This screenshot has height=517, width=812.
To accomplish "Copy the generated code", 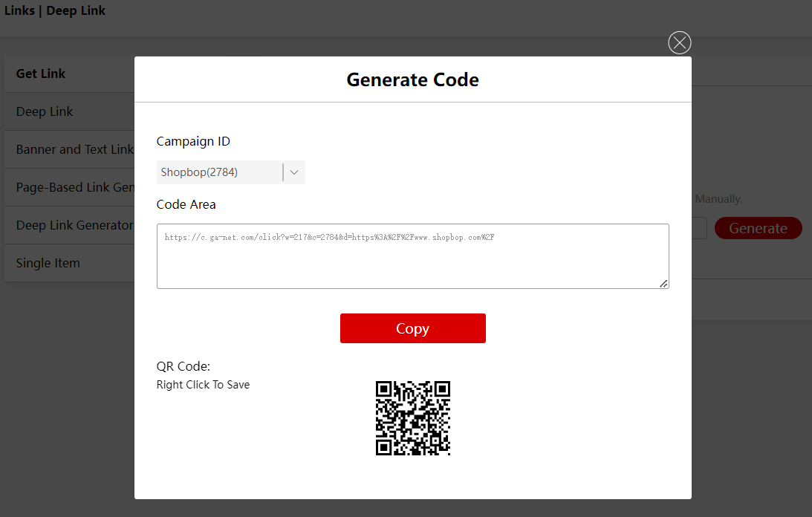I will pyautogui.click(x=413, y=328).
